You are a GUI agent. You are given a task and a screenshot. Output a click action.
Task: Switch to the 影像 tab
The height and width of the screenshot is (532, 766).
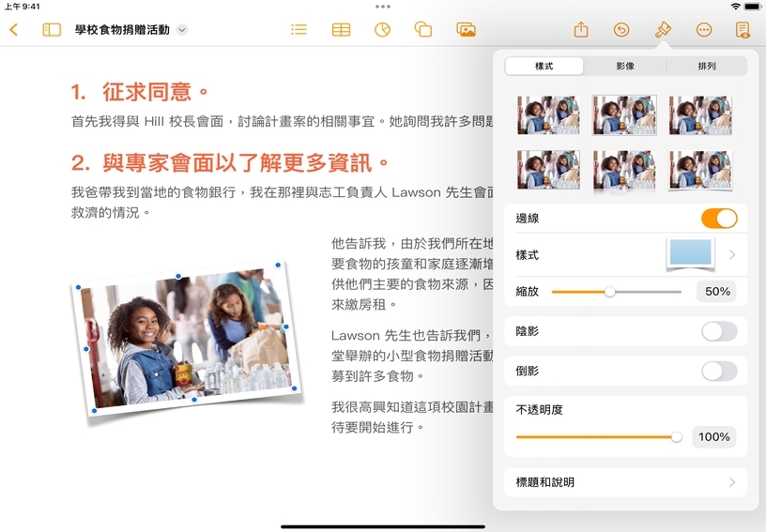pos(625,67)
